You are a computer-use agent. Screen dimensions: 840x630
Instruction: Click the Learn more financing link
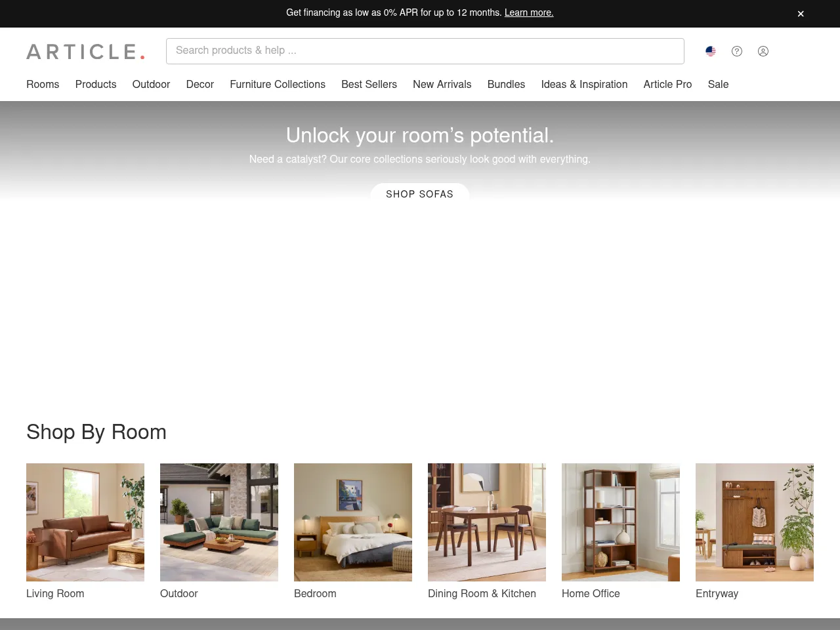click(528, 12)
